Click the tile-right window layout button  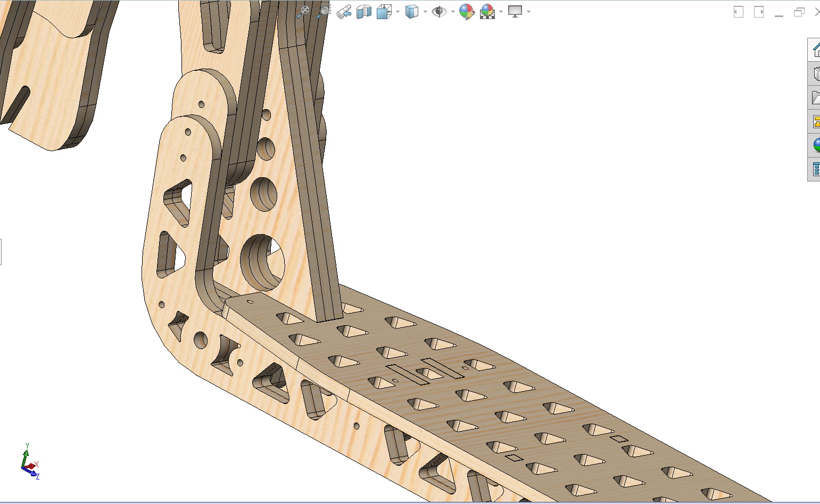(x=759, y=12)
